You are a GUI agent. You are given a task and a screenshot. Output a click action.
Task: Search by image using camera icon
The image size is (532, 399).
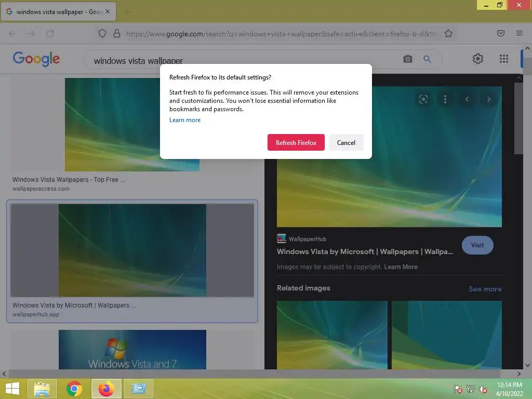[407, 59]
